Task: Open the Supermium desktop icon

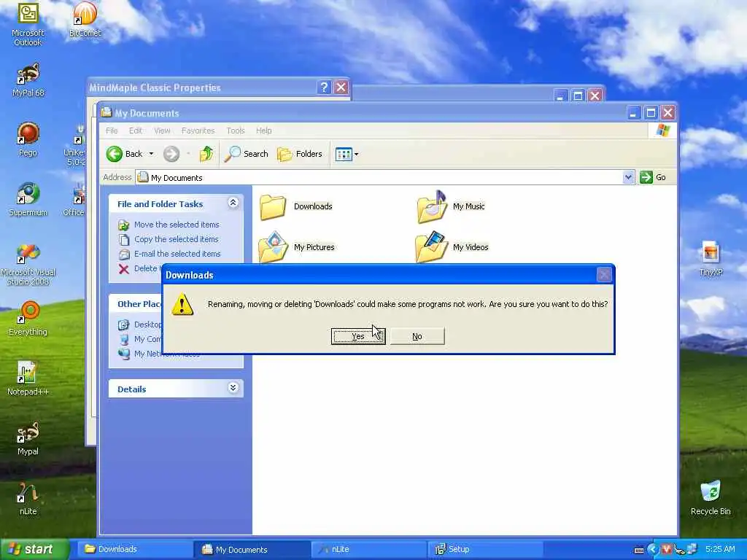Action: [x=28, y=199]
